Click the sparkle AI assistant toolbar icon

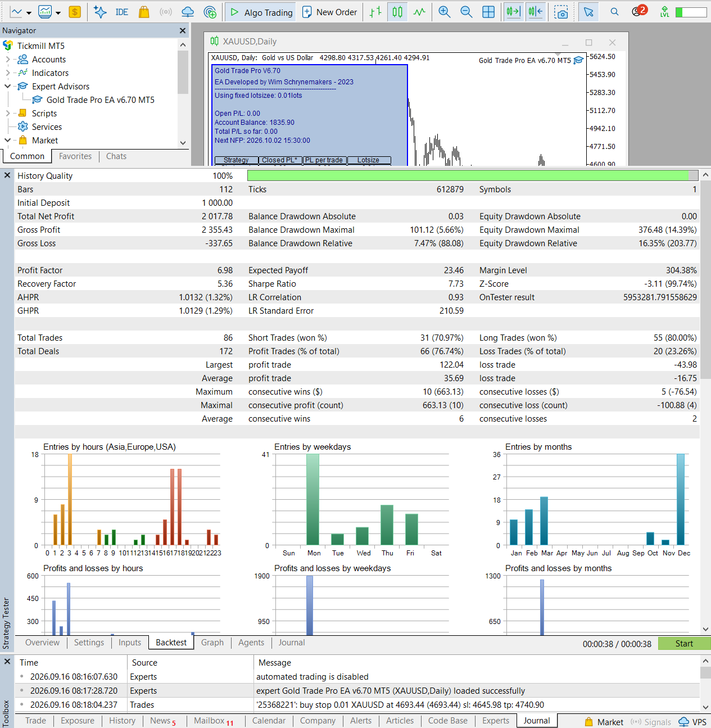[100, 12]
